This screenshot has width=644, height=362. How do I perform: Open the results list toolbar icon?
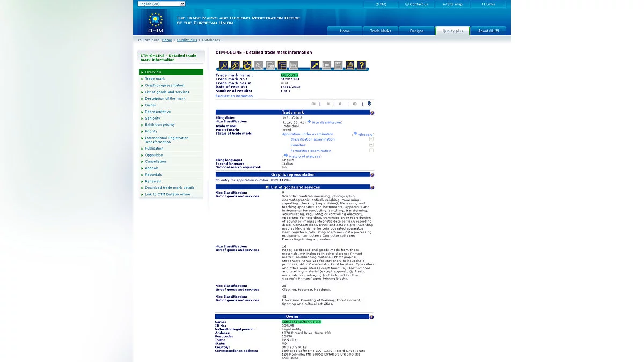282,65
